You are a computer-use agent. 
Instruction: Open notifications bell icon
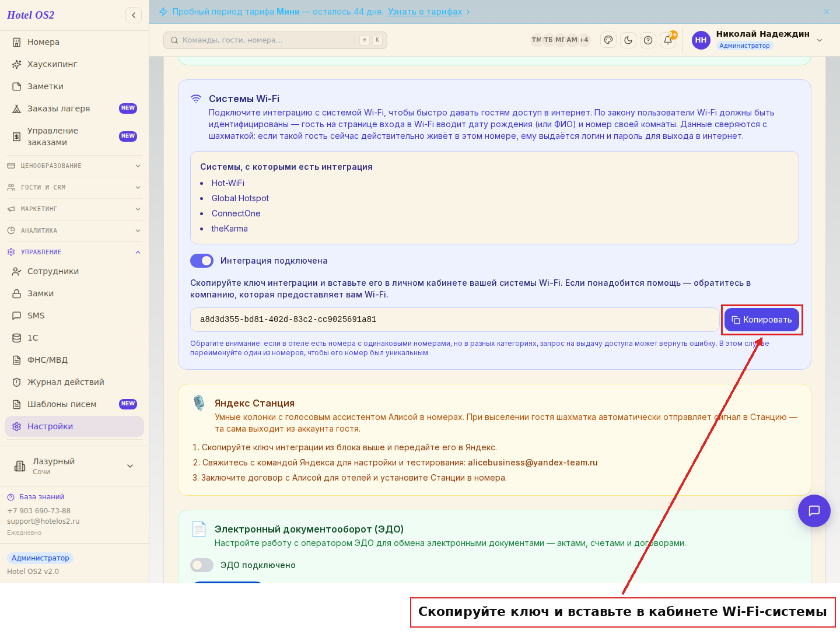(668, 40)
